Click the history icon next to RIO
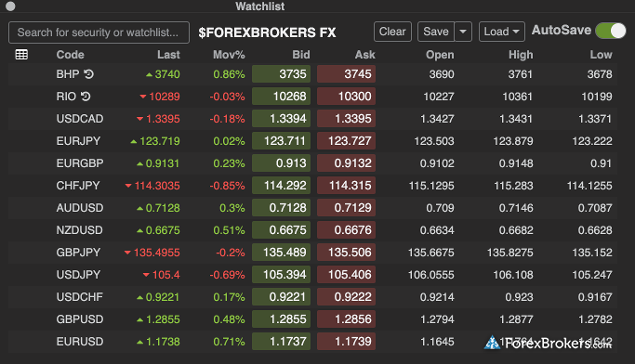This screenshot has width=635, height=364. tap(86, 97)
